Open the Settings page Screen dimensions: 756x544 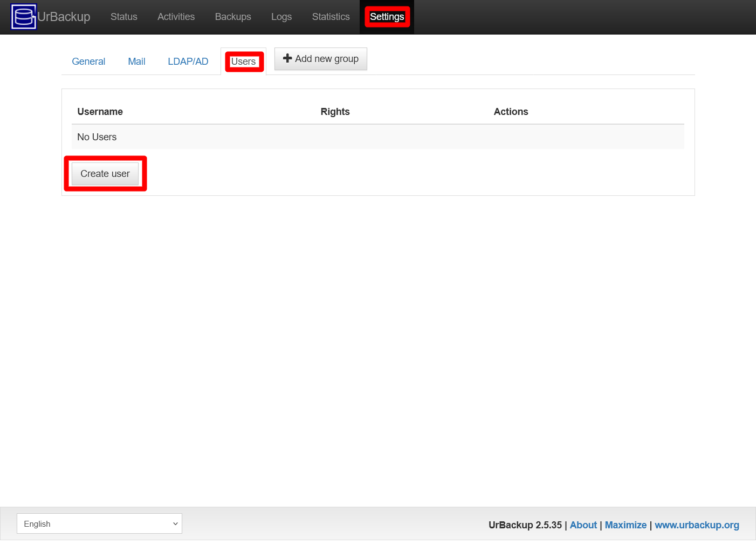(x=387, y=17)
